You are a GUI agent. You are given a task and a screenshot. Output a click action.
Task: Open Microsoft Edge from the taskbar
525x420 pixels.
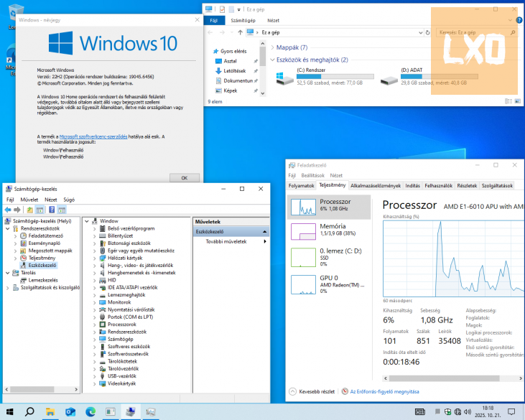[90, 411]
